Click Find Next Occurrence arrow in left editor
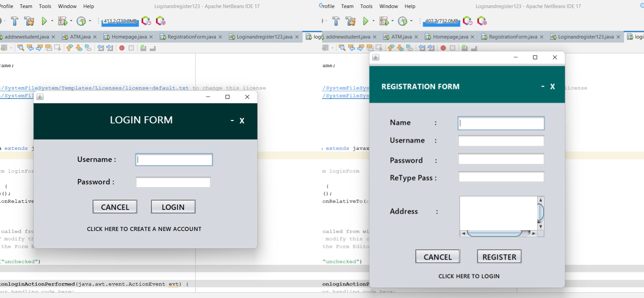This screenshot has height=298, width=644. coord(39,48)
